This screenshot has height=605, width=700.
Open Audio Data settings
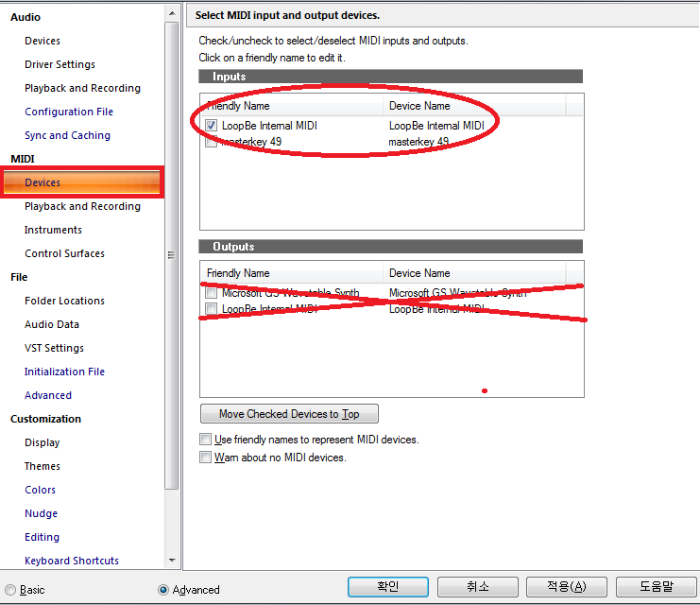click(x=52, y=324)
